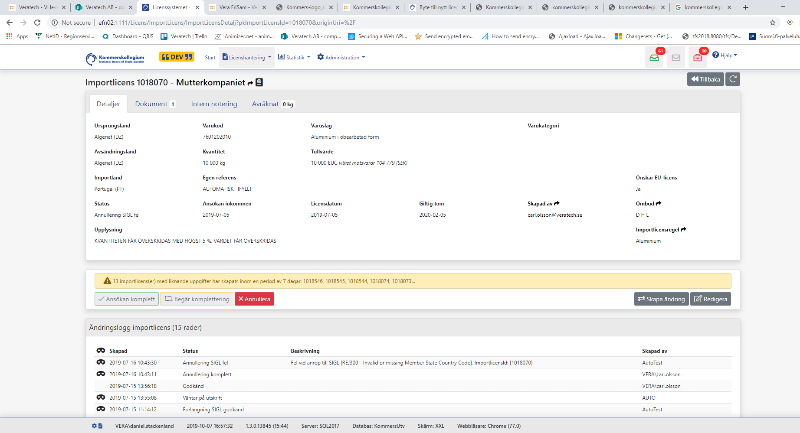Click the Tillbaka back button
The height and width of the screenshot is (433, 800).
704,79
